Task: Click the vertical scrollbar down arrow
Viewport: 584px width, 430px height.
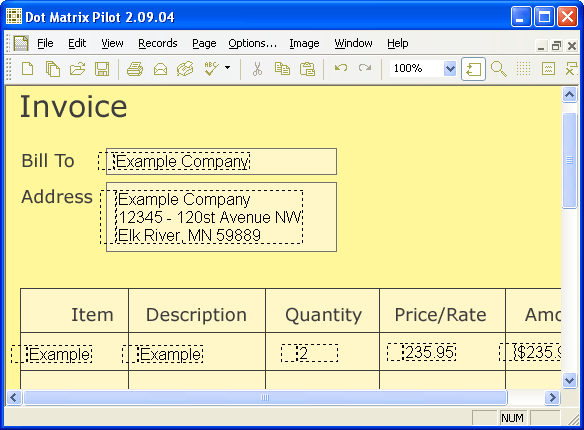Action: pyautogui.click(x=569, y=380)
